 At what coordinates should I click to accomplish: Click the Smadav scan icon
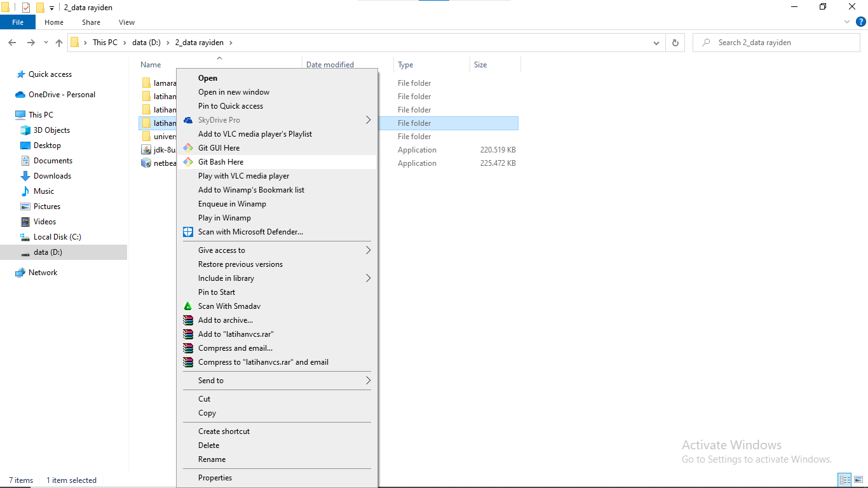click(x=188, y=306)
